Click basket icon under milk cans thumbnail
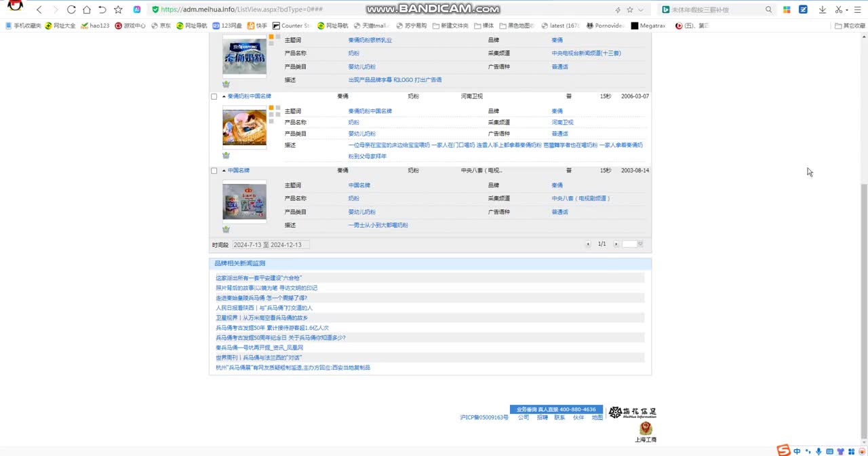Viewport: 868px width, 456px height. (x=226, y=229)
